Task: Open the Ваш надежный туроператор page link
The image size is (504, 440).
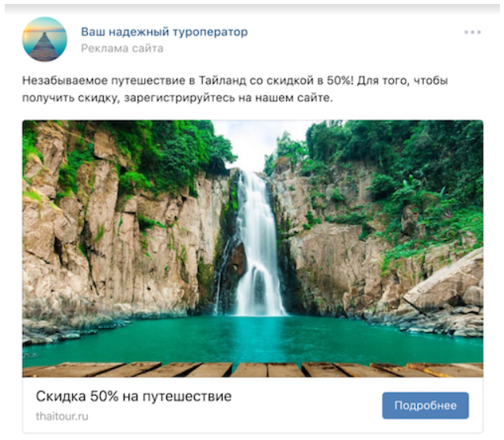Action: 164,32
